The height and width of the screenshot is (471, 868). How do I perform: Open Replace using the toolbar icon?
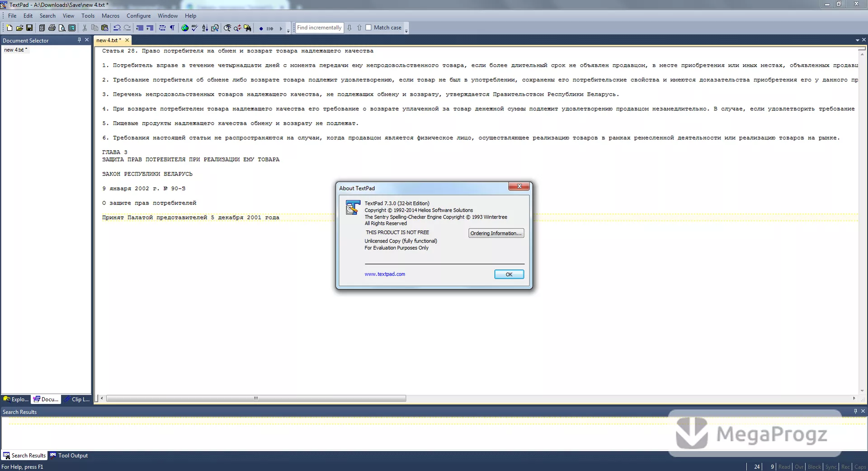237,28
